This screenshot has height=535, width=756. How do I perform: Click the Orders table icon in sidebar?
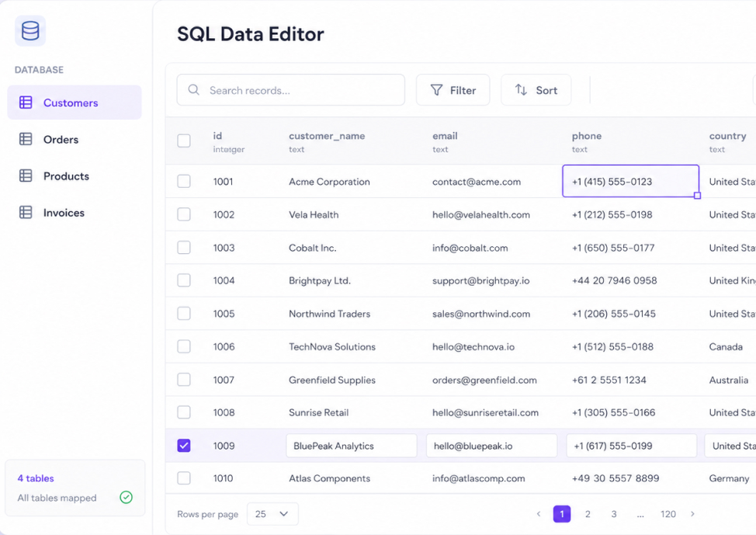click(x=26, y=139)
